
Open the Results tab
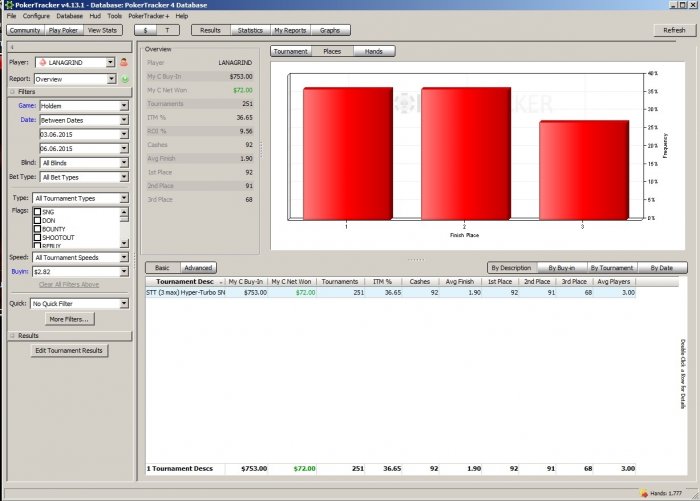coord(210,30)
